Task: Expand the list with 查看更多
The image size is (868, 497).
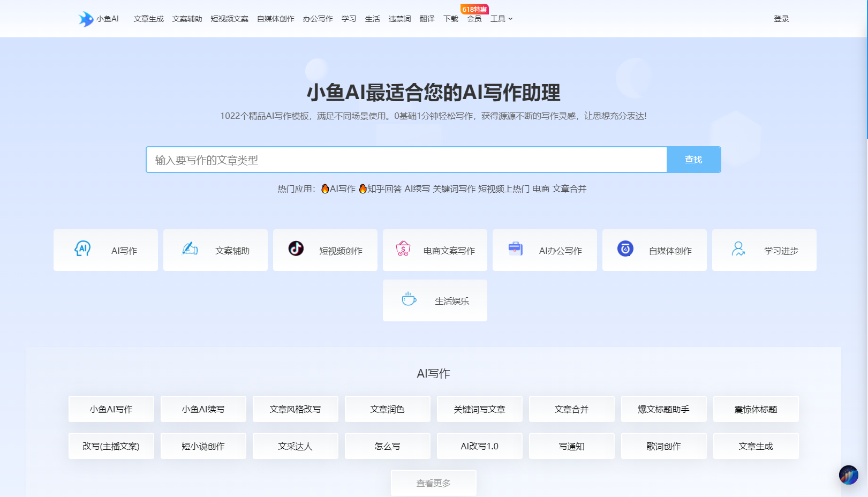Action: (433, 483)
